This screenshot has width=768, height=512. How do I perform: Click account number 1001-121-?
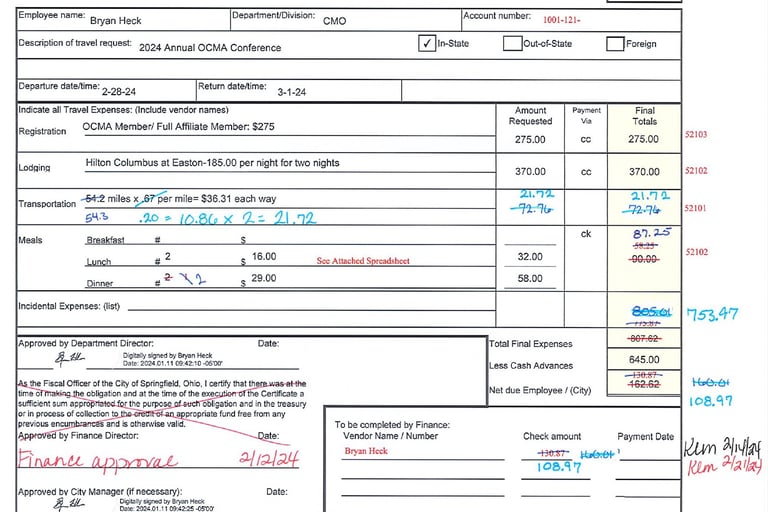[561, 20]
